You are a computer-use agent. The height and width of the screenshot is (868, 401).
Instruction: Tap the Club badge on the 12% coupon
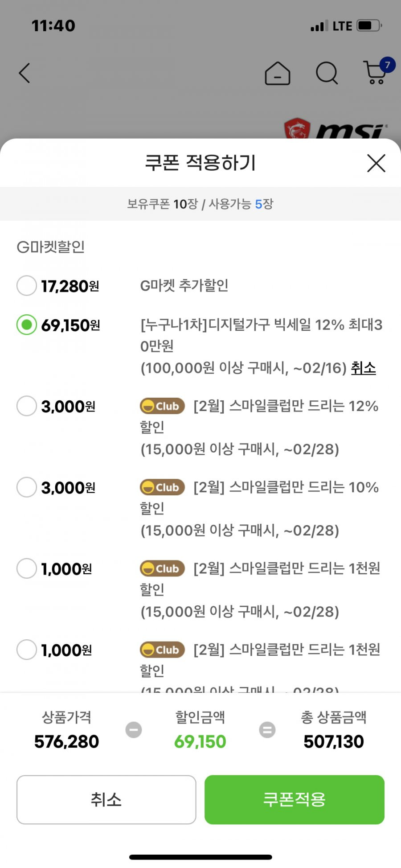(x=162, y=406)
